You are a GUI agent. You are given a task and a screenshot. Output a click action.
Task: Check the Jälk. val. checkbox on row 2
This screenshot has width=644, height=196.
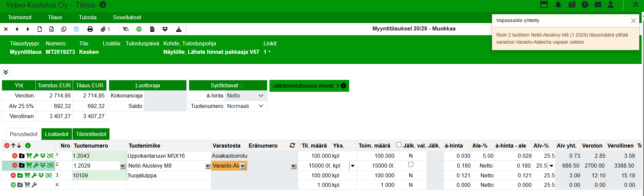pyautogui.click(x=411, y=165)
